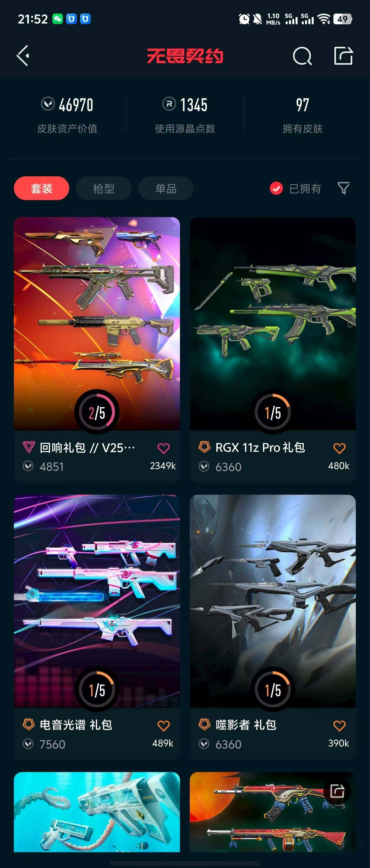Screen dimensions: 370x868
Task: Switch to the 单品 tab
Action: (x=166, y=188)
